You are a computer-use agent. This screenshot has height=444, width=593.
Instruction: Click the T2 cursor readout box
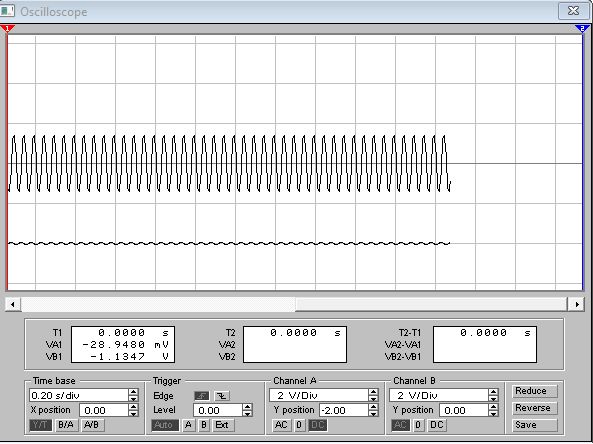pyautogui.click(x=295, y=345)
